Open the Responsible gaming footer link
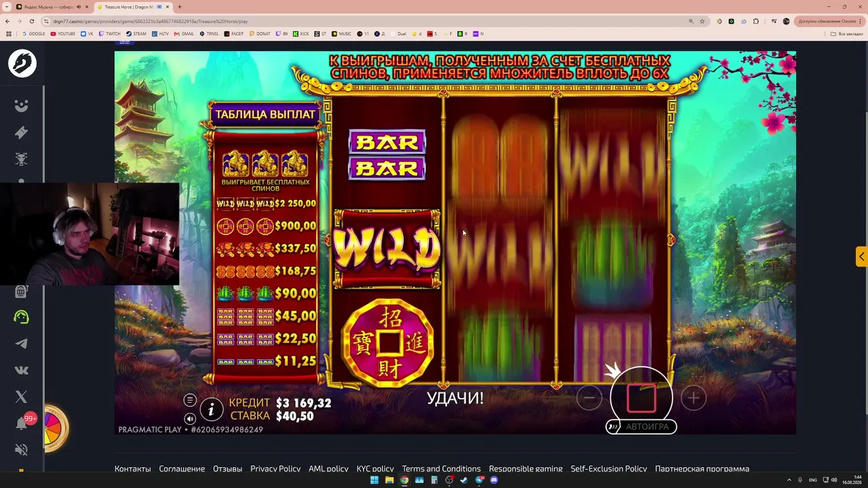This screenshot has height=488, width=868. [526, 468]
